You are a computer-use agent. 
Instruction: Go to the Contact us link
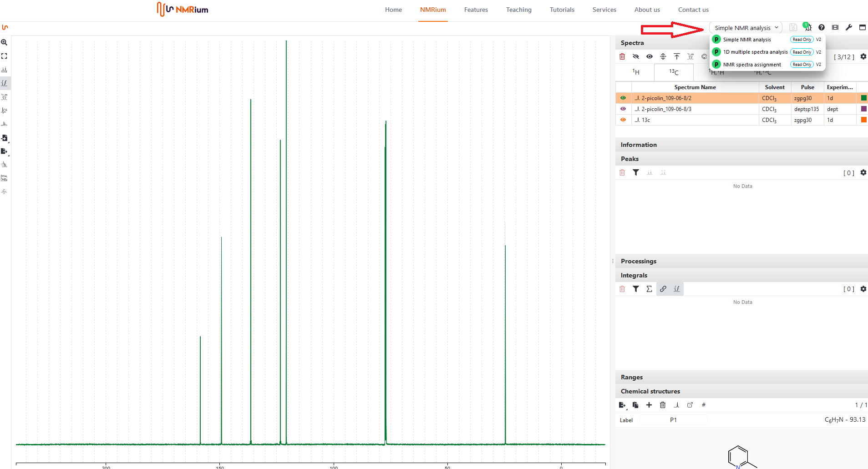click(693, 10)
